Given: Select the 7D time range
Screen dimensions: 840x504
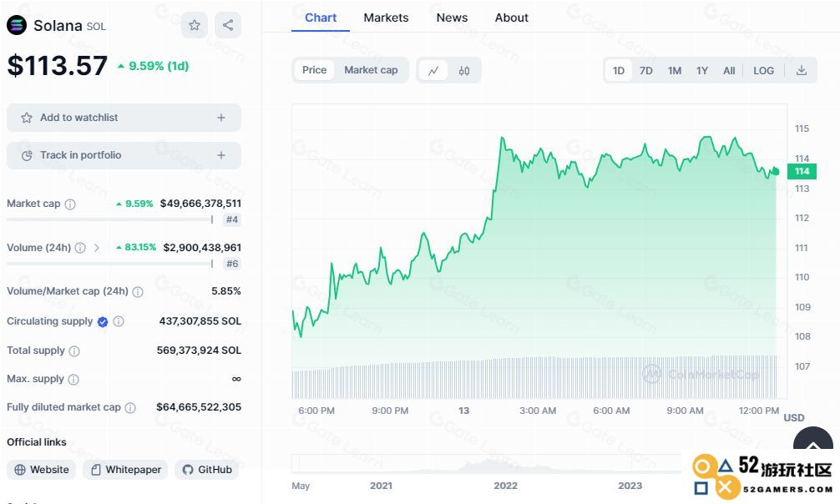Looking at the screenshot, I should pyautogui.click(x=646, y=71).
